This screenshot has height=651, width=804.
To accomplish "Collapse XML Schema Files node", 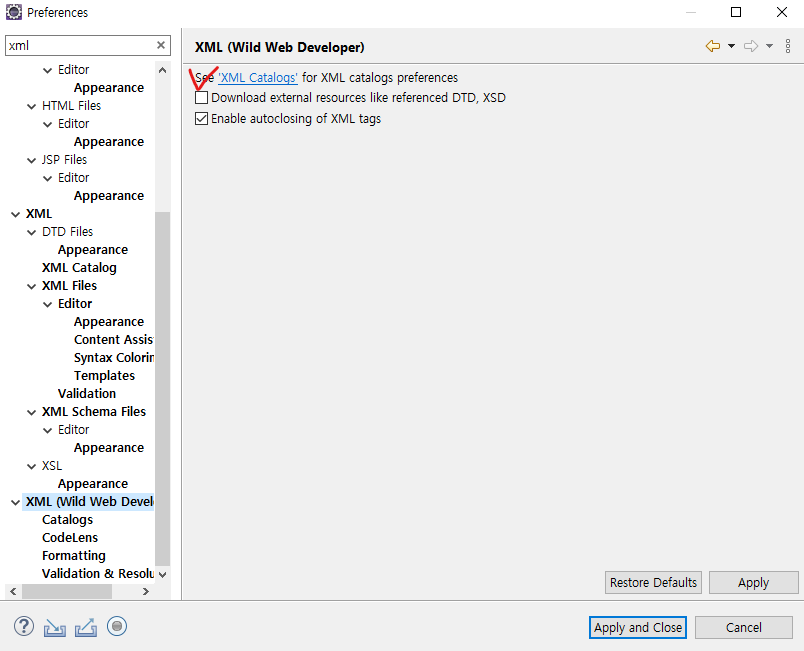I will 32,412.
